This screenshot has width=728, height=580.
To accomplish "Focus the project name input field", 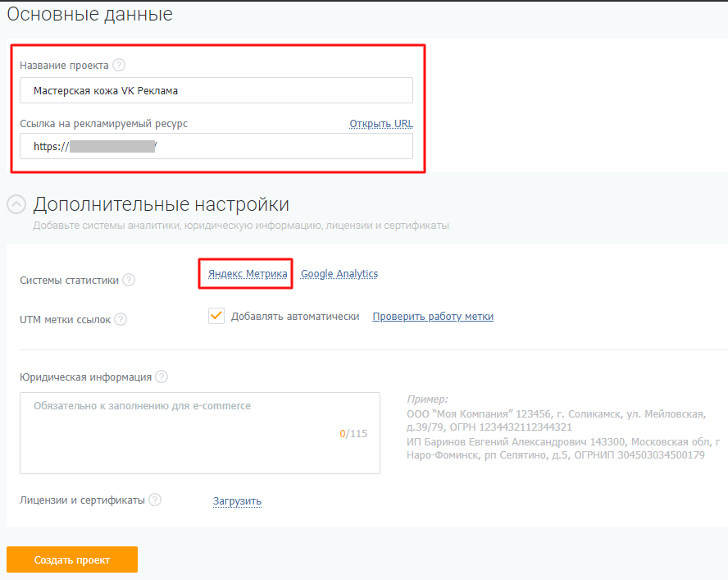I will point(216,90).
